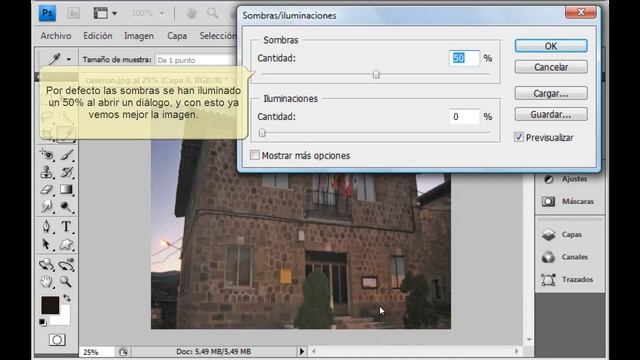Click the Guardar... button

point(551,114)
